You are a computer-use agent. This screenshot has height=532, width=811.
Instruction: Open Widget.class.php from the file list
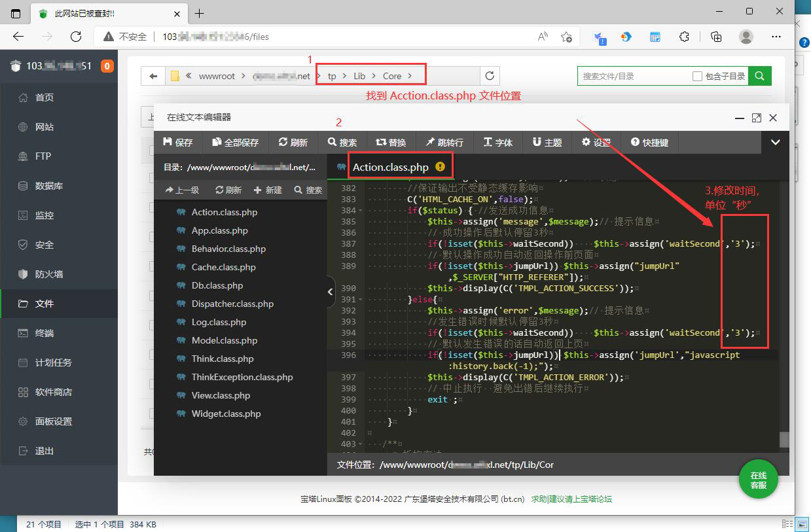(226, 414)
